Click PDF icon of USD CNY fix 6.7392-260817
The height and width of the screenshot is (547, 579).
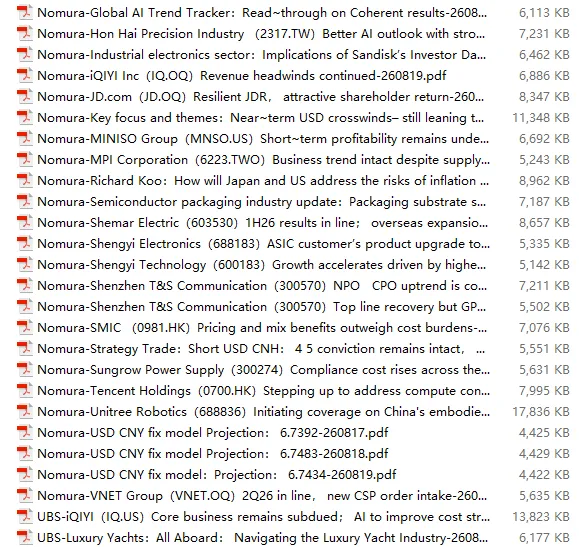click(25, 433)
